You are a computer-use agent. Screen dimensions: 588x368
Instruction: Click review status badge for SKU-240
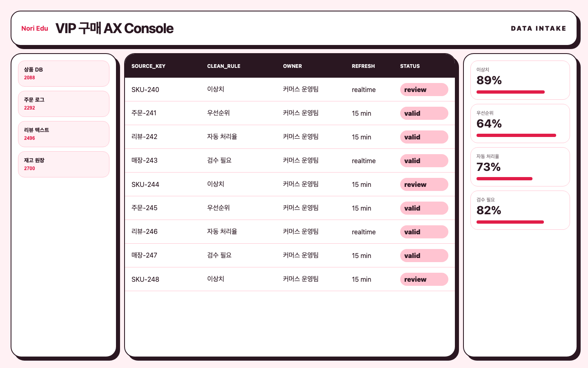[424, 90]
